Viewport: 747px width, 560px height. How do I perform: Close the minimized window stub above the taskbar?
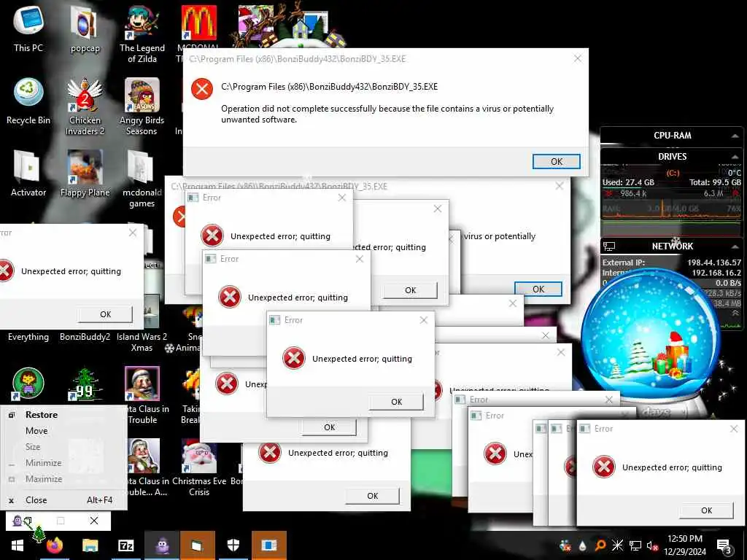[94, 521]
